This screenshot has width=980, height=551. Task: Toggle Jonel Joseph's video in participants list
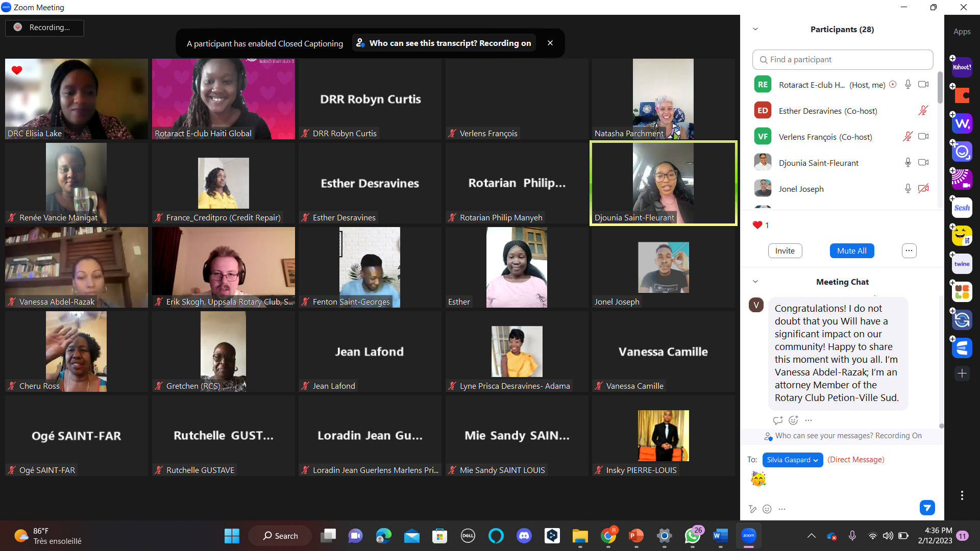(923, 189)
